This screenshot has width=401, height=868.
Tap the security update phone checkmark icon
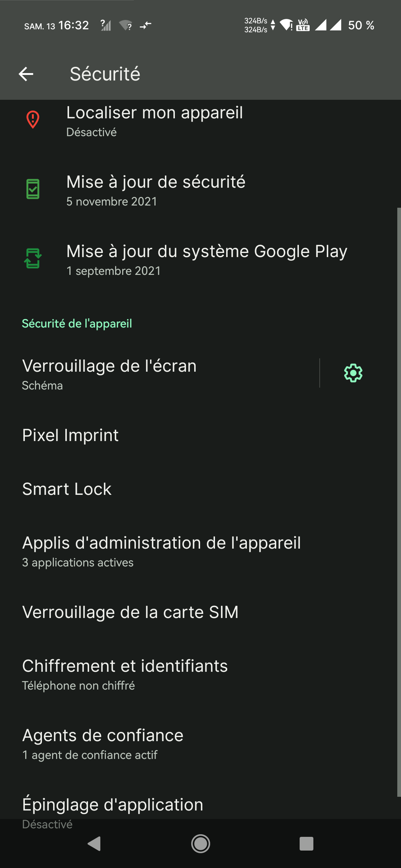(x=33, y=189)
